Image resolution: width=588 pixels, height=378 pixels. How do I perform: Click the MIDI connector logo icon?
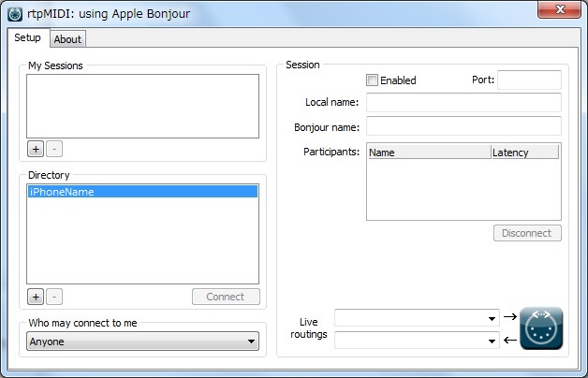click(541, 328)
